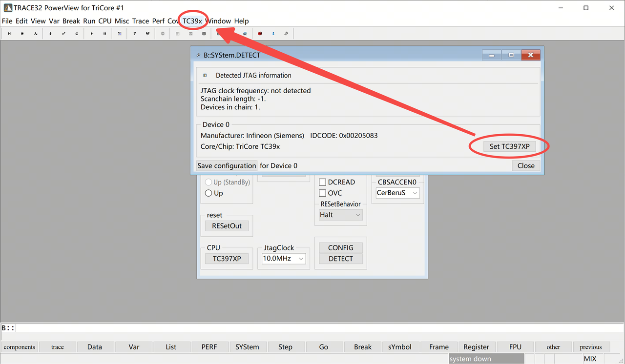The image size is (625, 364).
Task: Click the CONFIG button
Action: [341, 248]
